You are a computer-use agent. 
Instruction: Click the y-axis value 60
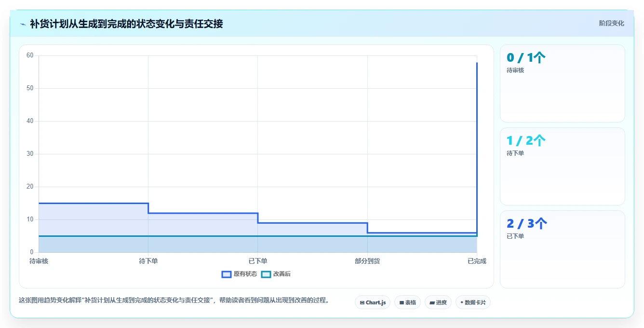(x=30, y=55)
